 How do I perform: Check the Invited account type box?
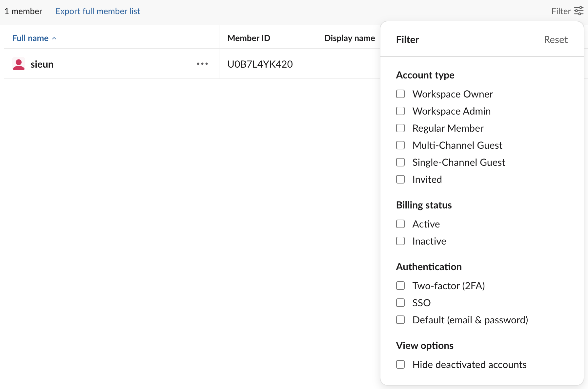[400, 179]
